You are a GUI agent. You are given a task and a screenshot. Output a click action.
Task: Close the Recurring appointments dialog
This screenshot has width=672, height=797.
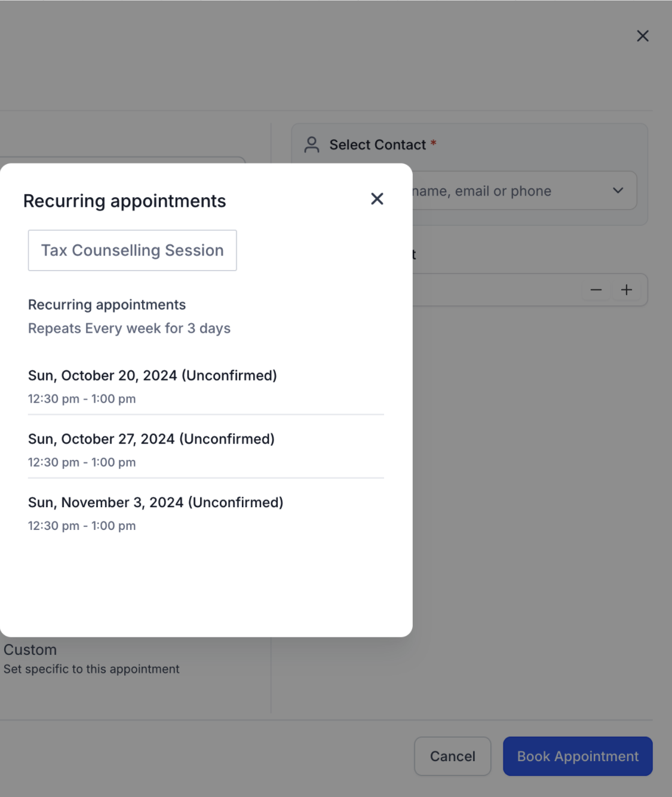377,199
